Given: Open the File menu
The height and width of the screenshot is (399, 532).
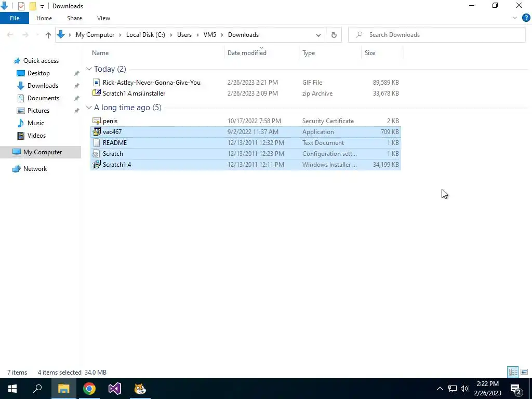Looking at the screenshot, I should pos(15,18).
